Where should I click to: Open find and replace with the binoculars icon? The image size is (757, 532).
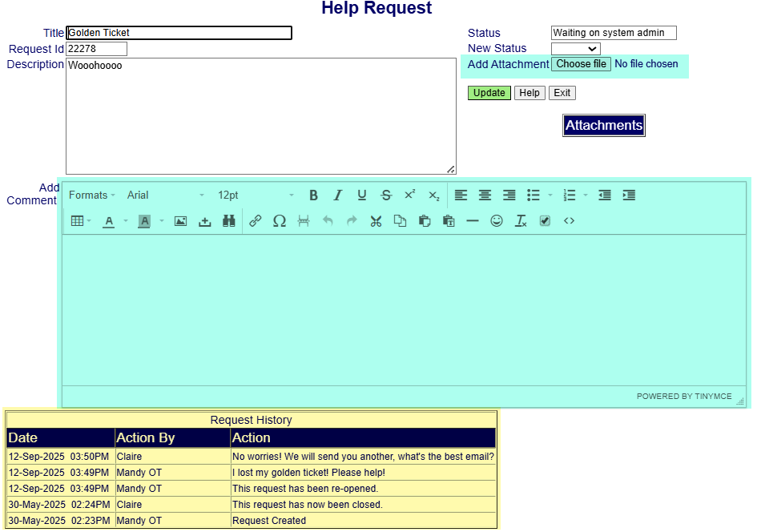tap(228, 220)
